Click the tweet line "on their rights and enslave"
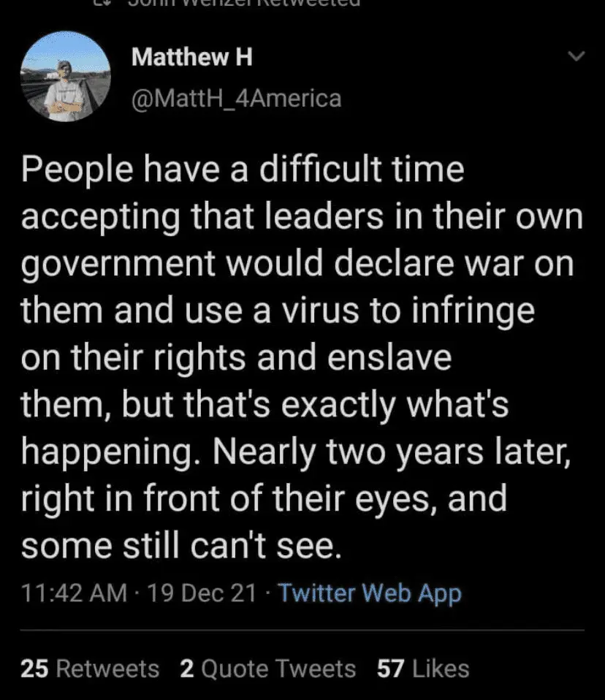 237,359
